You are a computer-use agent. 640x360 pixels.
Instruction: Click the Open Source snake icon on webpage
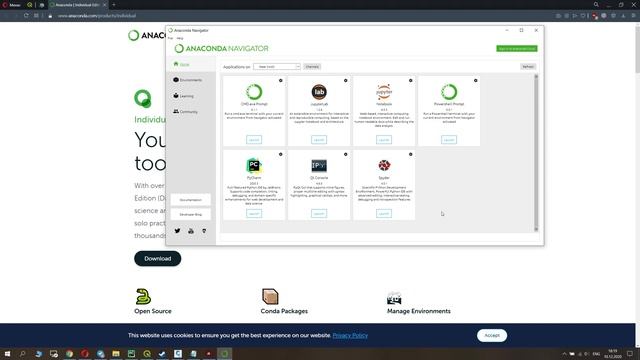(143, 296)
